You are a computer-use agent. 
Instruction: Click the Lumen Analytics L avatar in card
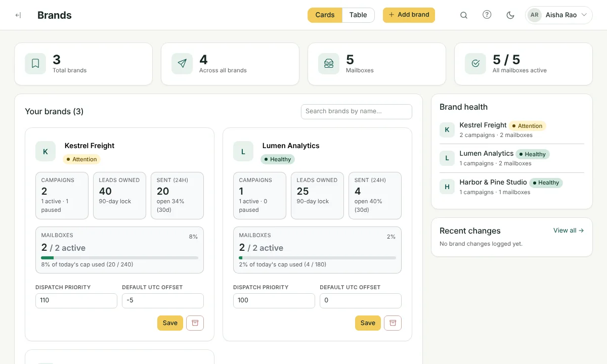click(x=243, y=152)
